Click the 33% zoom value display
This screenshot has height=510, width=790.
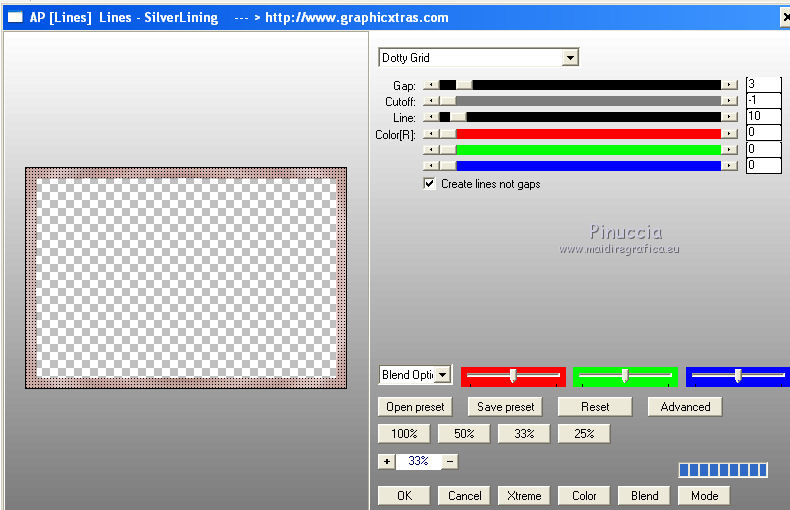pyautogui.click(x=418, y=461)
